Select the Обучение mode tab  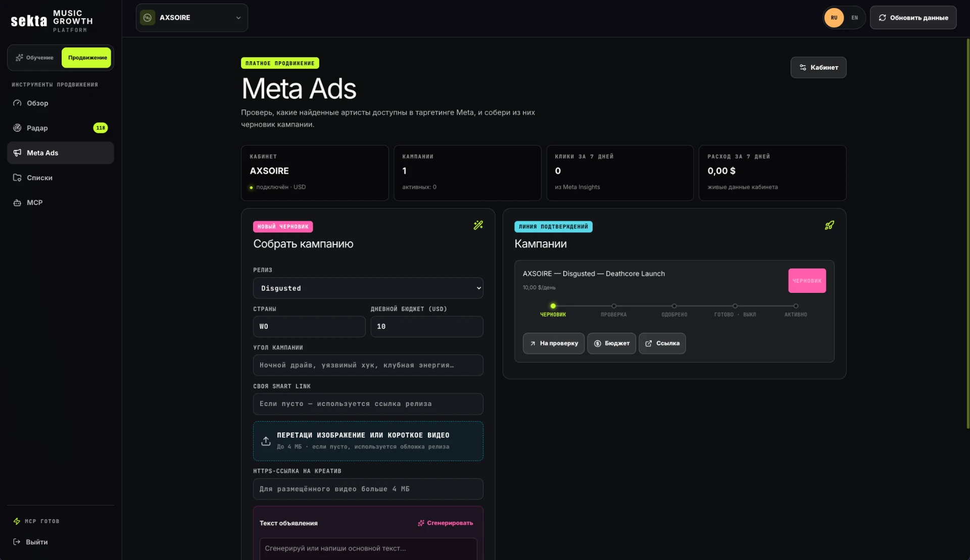[x=34, y=58]
